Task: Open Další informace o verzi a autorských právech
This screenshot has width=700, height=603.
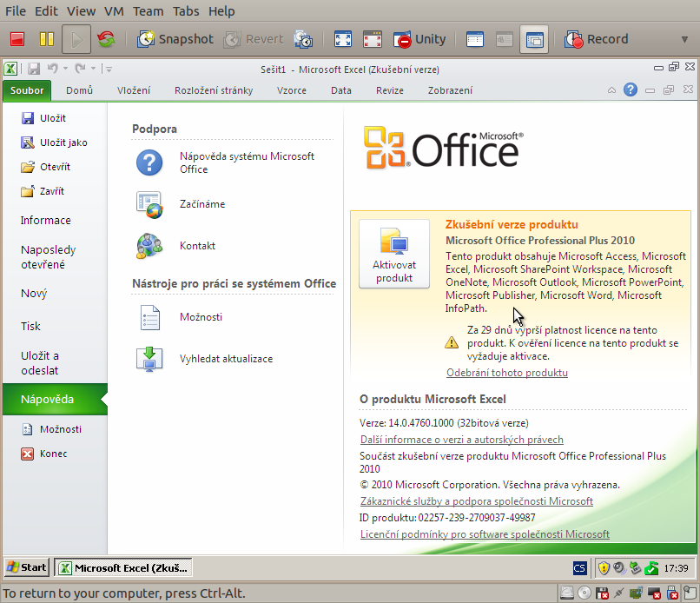Action: click(x=462, y=440)
